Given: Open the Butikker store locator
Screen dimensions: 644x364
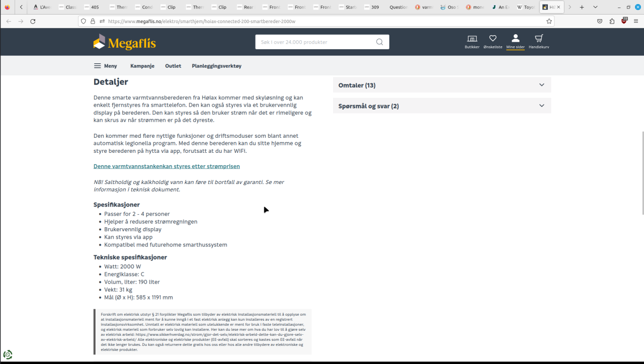Looking at the screenshot, I should [x=472, y=42].
